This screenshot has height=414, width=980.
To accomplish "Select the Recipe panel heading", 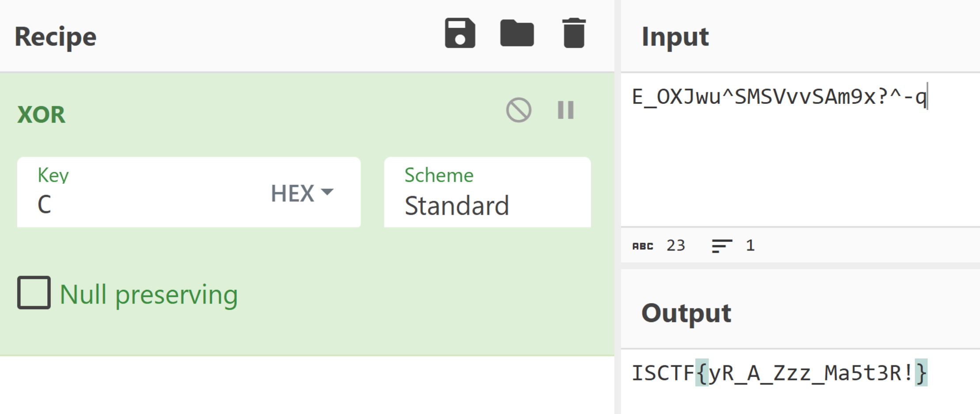I will click(x=55, y=36).
